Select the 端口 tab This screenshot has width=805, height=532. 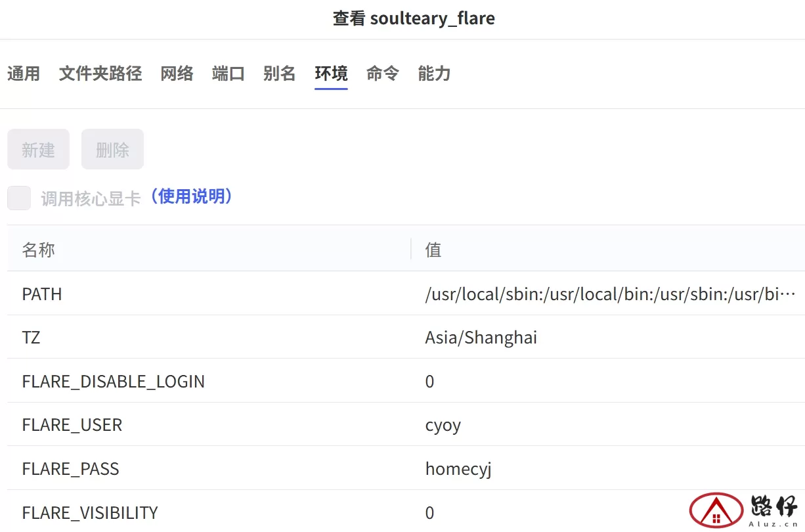tap(228, 74)
